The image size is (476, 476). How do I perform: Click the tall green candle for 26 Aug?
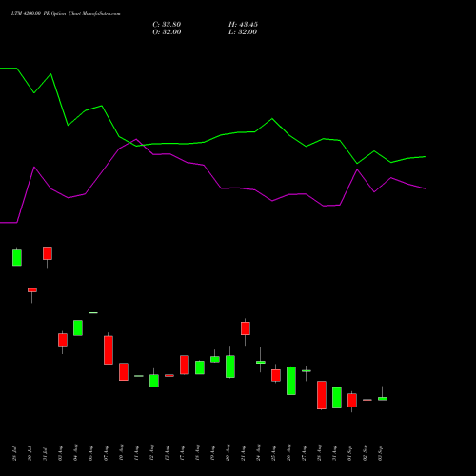(291, 381)
